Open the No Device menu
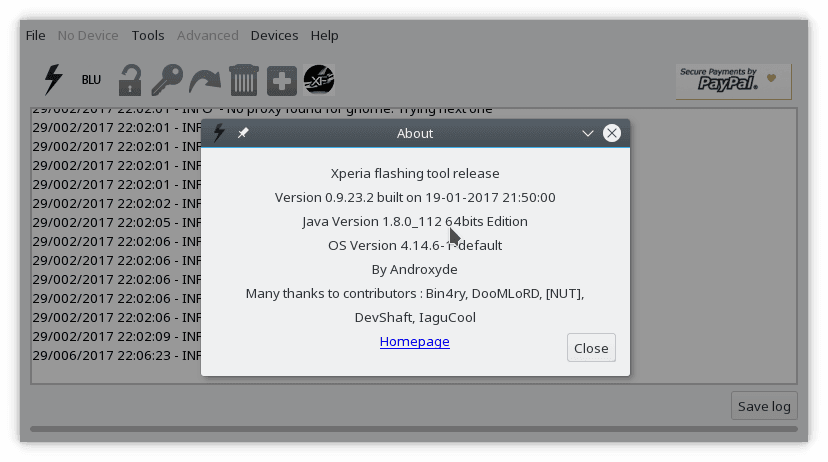The image size is (828, 462). [x=88, y=35]
